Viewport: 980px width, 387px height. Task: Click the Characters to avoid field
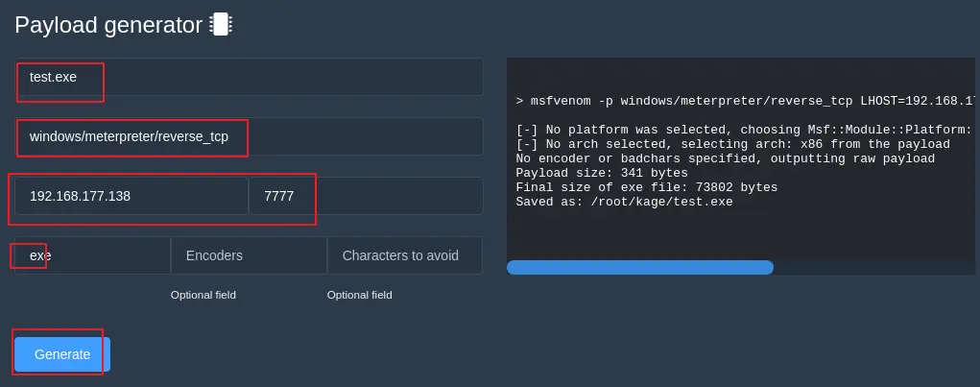[x=405, y=255]
